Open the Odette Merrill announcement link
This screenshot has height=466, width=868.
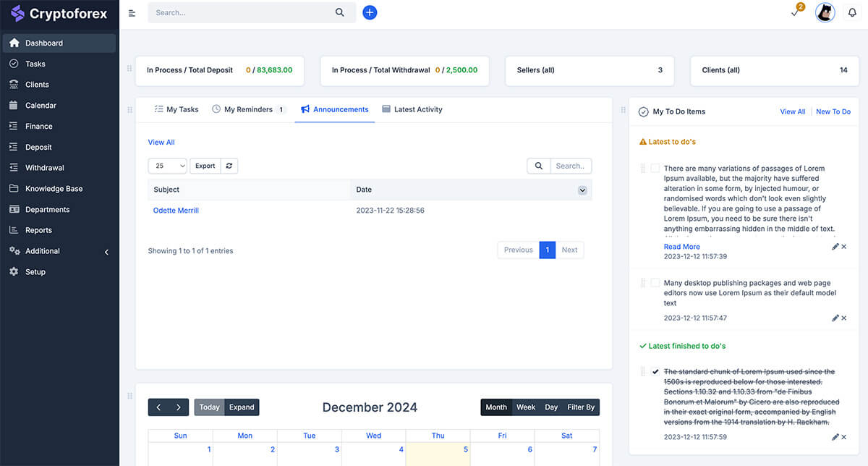click(176, 211)
